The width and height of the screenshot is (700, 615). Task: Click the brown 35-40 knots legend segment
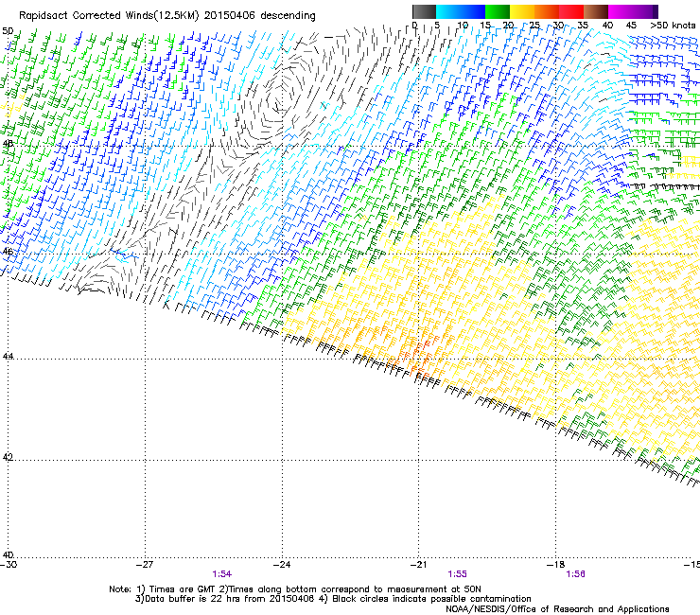click(596, 11)
